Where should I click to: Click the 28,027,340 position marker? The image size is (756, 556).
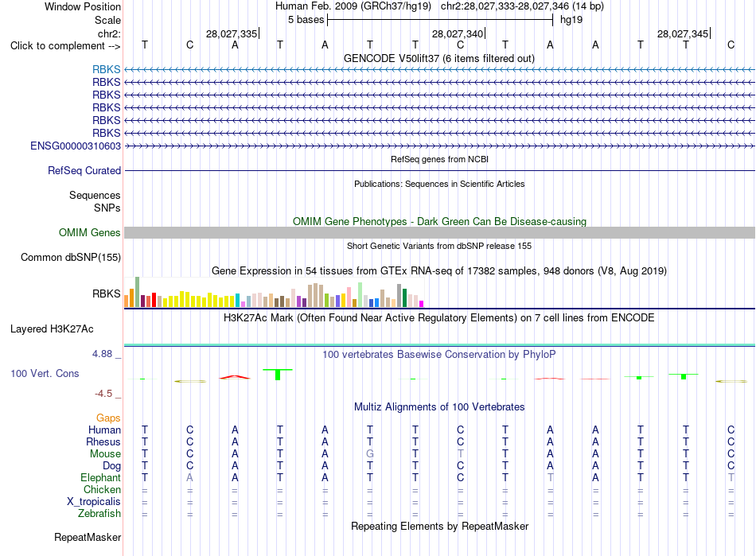pyautogui.click(x=458, y=33)
